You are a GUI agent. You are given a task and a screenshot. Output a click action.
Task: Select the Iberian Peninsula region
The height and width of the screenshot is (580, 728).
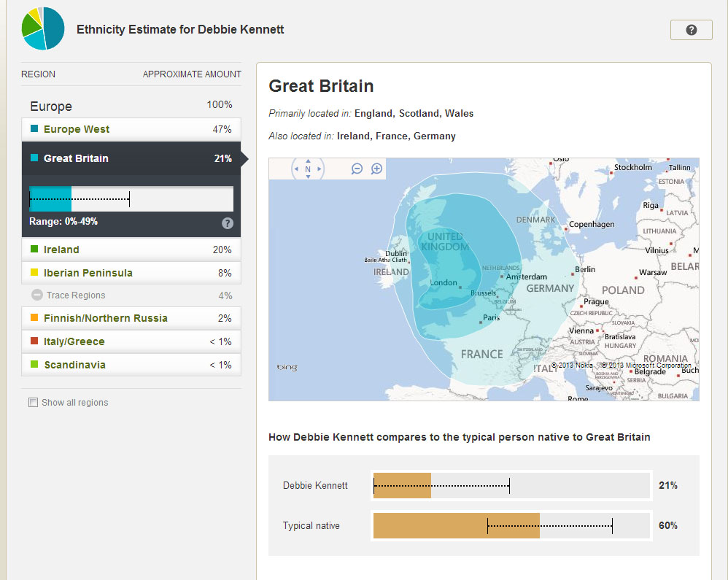131,271
